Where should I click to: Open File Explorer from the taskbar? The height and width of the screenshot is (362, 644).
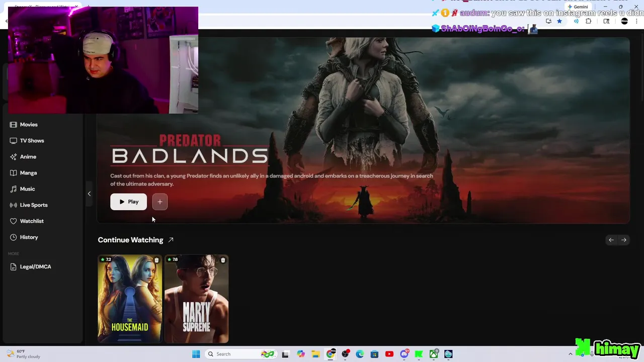coord(315,354)
